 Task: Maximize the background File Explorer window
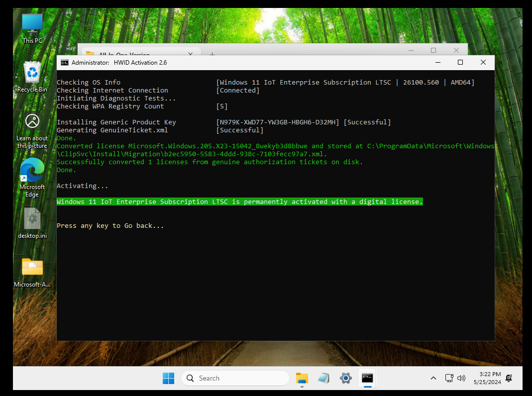(x=433, y=50)
